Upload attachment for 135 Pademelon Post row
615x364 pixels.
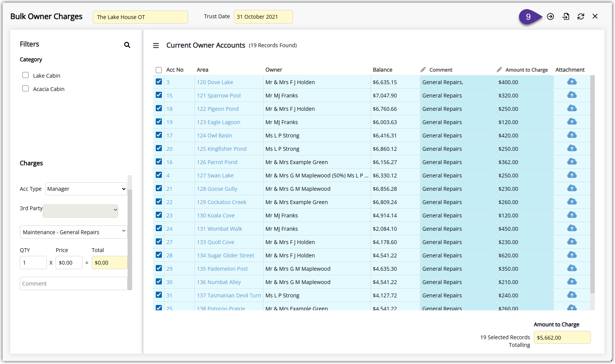[572, 268]
